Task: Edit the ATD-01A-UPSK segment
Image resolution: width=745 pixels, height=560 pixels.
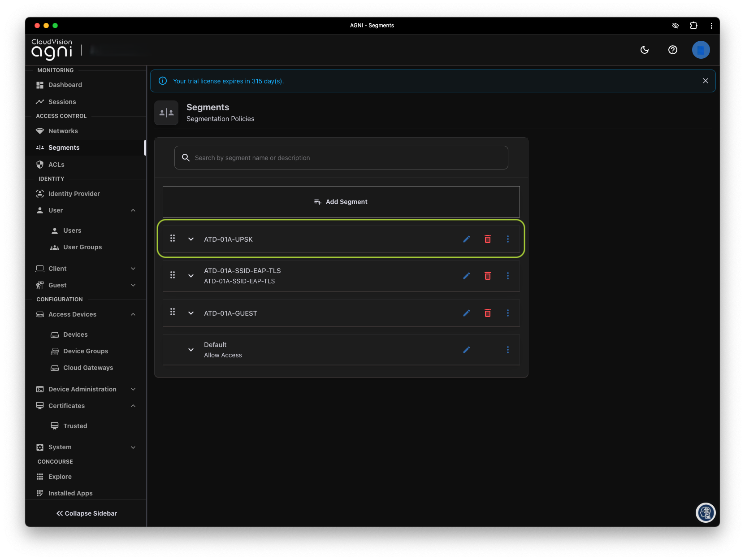Action: pyautogui.click(x=466, y=239)
